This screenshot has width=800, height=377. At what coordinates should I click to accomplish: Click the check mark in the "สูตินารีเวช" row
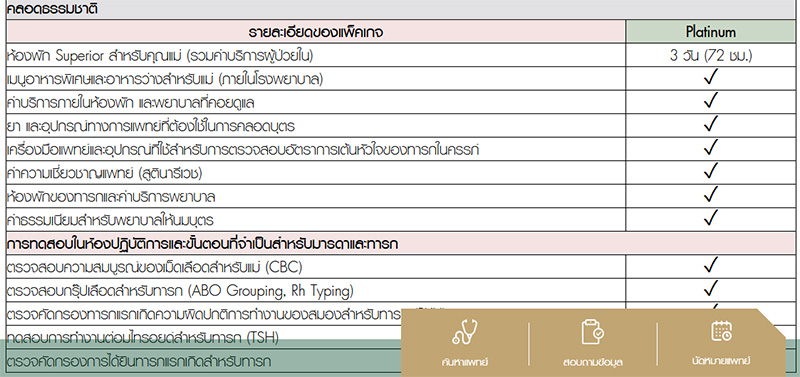(711, 171)
